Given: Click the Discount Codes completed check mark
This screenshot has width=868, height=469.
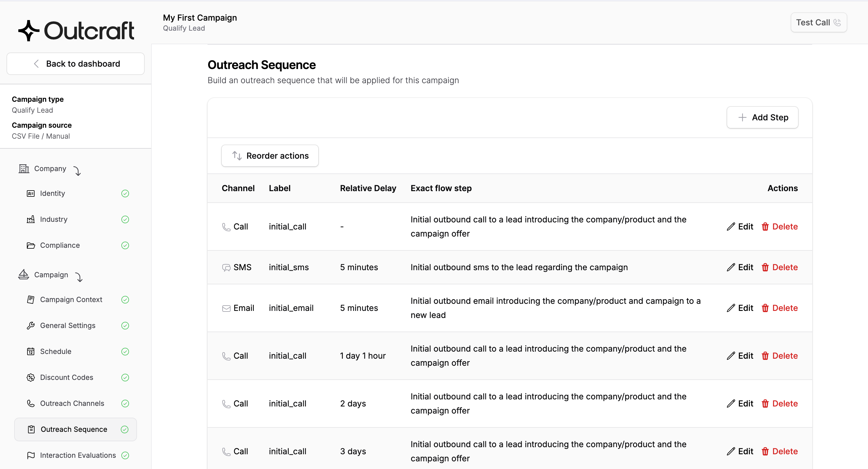Looking at the screenshot, I should coord(125,378).
